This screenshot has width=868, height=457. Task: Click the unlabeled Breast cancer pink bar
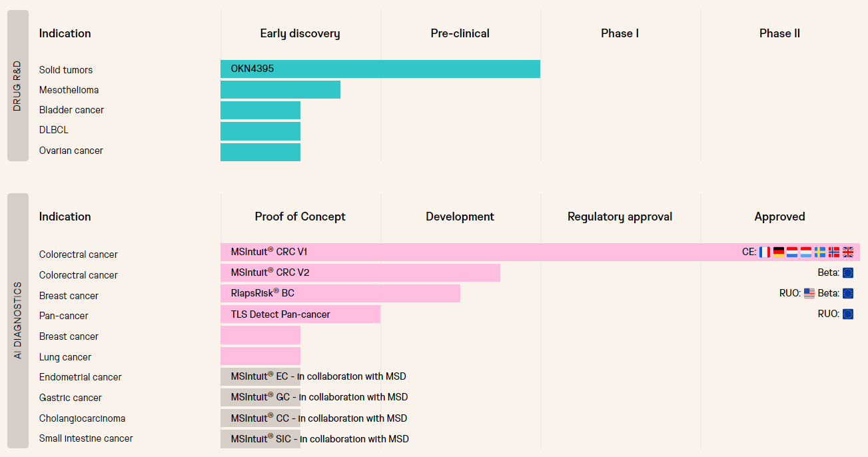pos(260,335)
